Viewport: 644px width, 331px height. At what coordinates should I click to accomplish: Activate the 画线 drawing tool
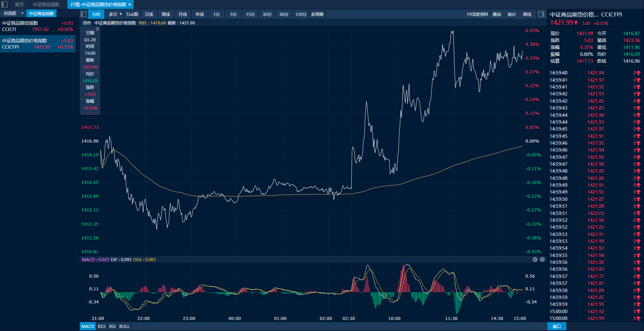tap(527, 14)
